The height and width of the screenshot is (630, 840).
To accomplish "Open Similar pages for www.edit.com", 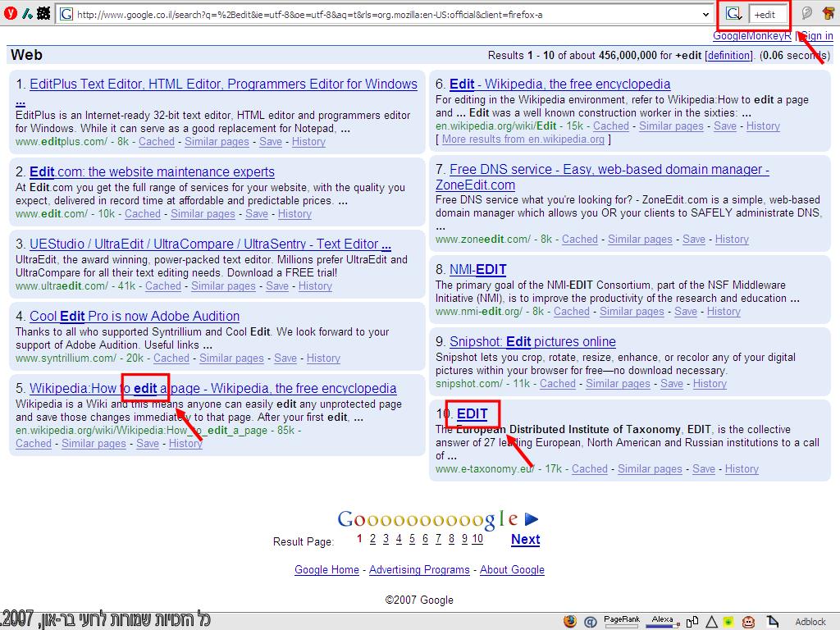I will click(x=203, y=214).
